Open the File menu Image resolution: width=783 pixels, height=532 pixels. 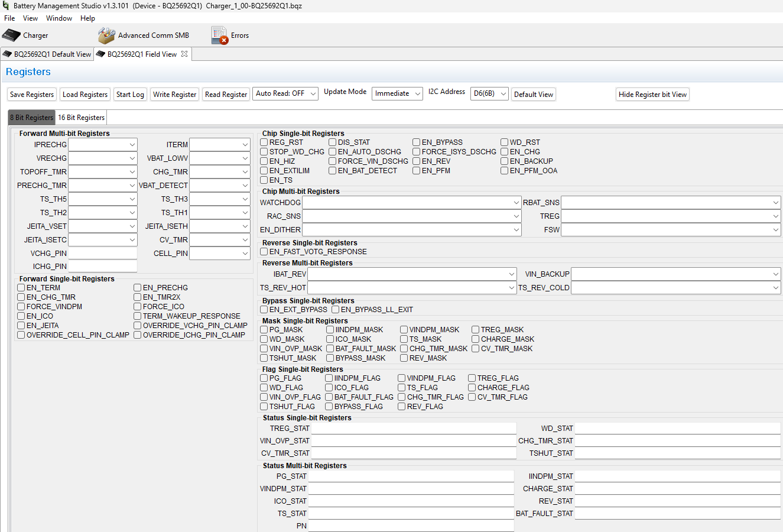coord(9,18)
